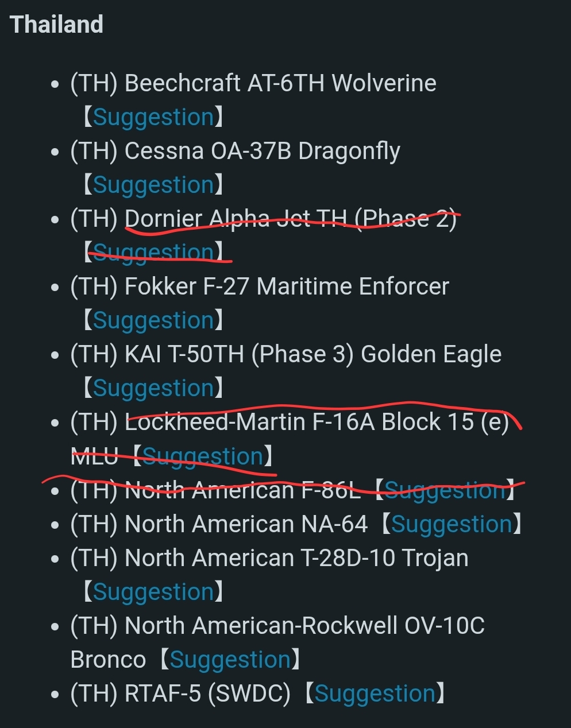This screenshot has height=728, width=571.
Task: Click the RTAF-5 (SWDC) entry text
Action: (180, 694)
